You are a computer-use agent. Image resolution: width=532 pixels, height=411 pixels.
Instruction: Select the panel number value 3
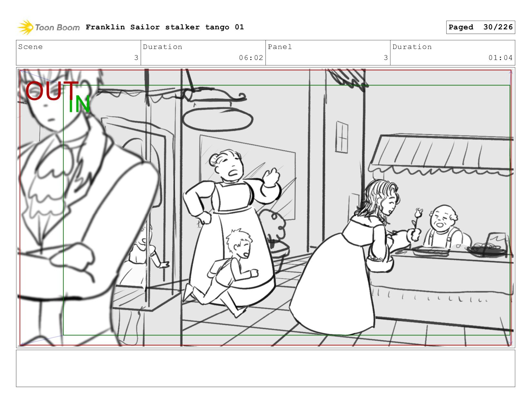[386, 58]
